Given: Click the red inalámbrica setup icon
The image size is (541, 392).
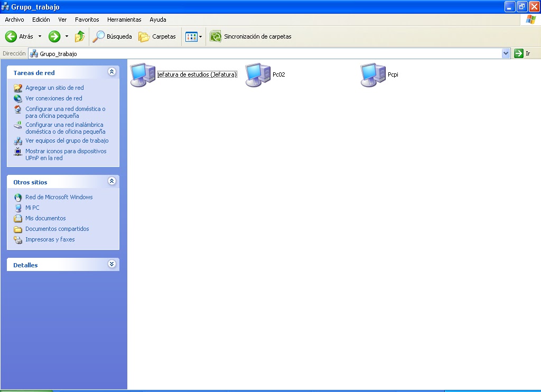Looking at the screenshot, I should tap(18, 125).
